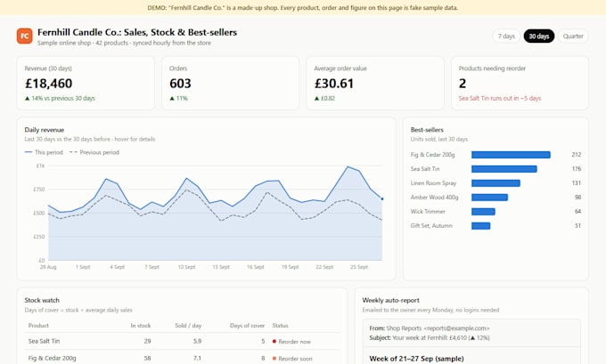This screenshot has width=606, height=364.
Task: Click the Orders 603 figure
Action: [180, 84]
